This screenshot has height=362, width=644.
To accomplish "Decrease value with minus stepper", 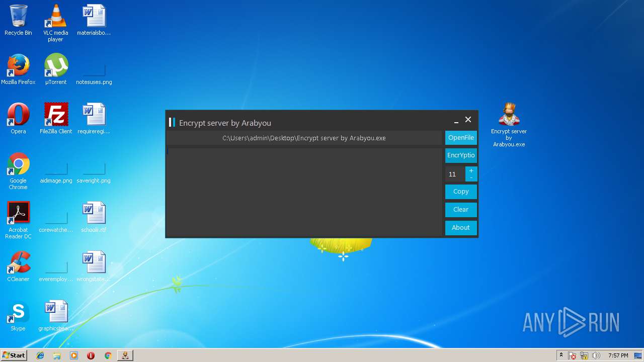I will (471, 177).
